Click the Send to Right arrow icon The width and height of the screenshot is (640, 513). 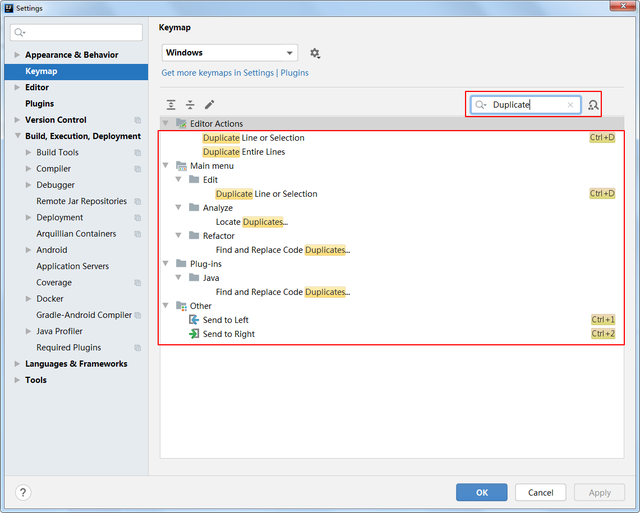point(194,334)
